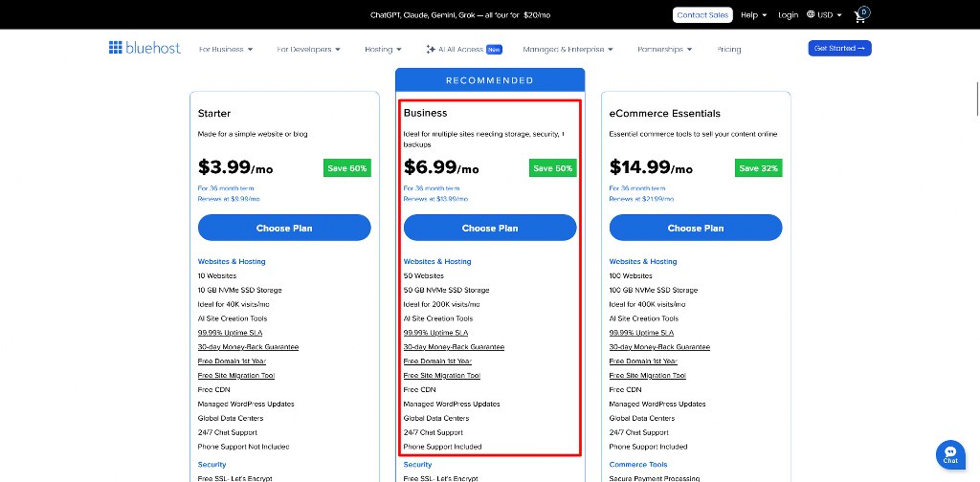Click Starter's 30-day Money-Back Guarantee

pos(248,347)
